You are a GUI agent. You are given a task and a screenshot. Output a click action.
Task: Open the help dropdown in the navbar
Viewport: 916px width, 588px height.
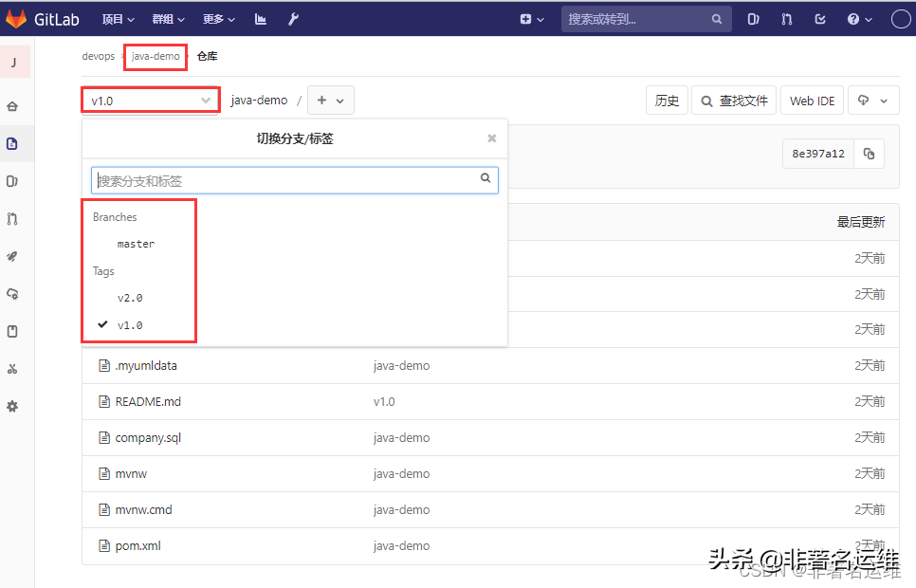[x=854, y=18]
